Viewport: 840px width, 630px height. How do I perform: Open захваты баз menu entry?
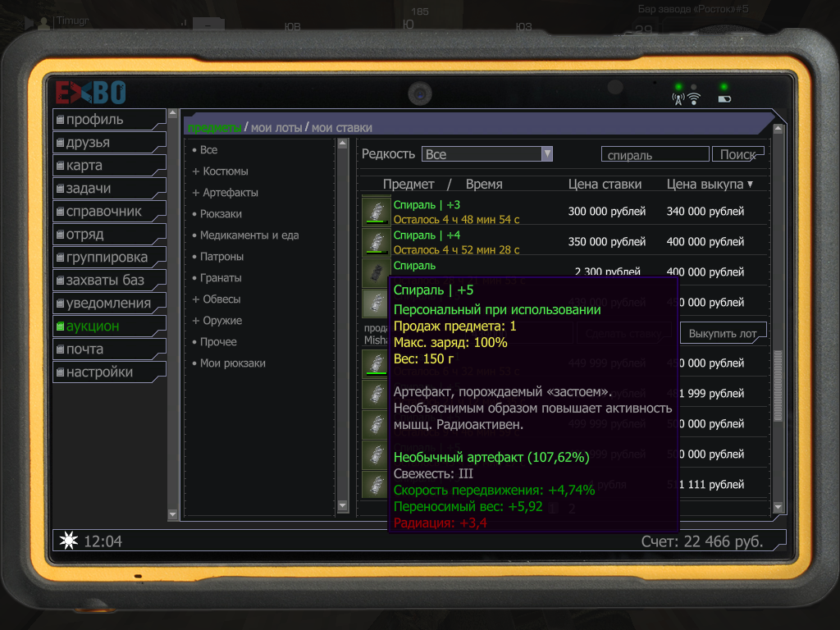click(109, 281)
